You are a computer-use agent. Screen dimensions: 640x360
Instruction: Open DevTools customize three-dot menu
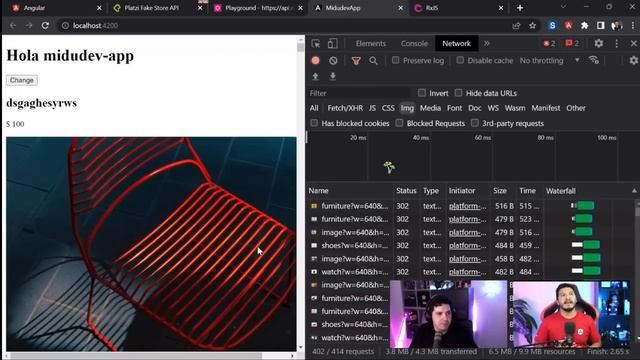click(616, 43)
